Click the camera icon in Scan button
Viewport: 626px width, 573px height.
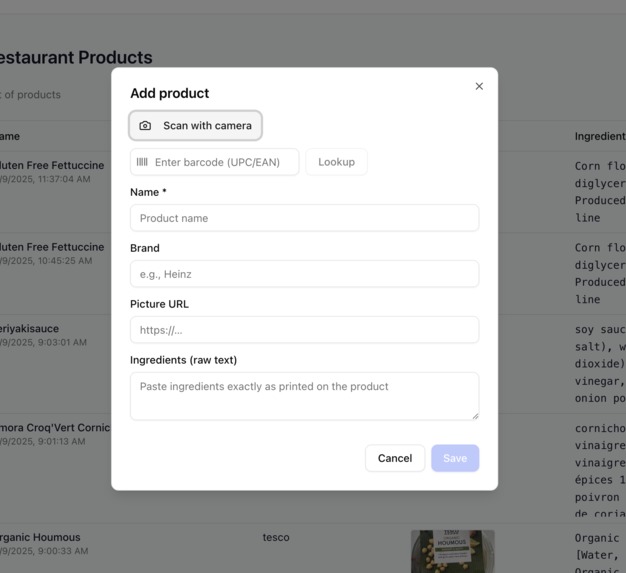pos(145,126)
